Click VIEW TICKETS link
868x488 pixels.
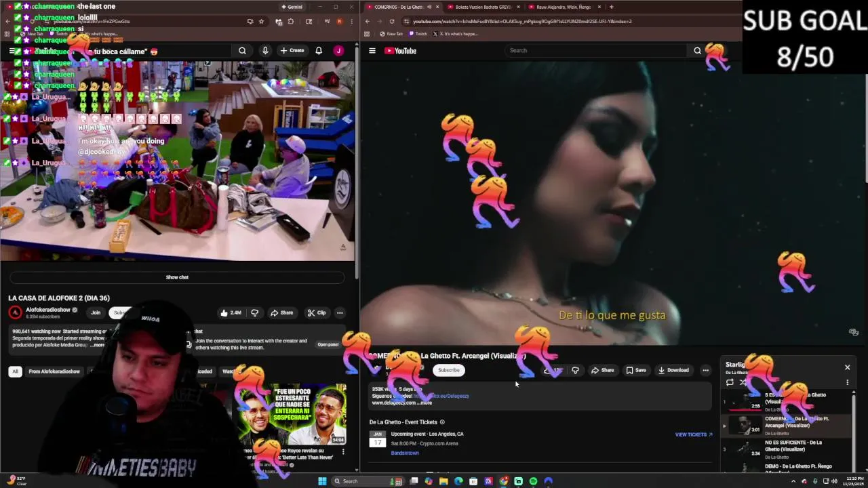pyautogui.click(x=694, y=434)
